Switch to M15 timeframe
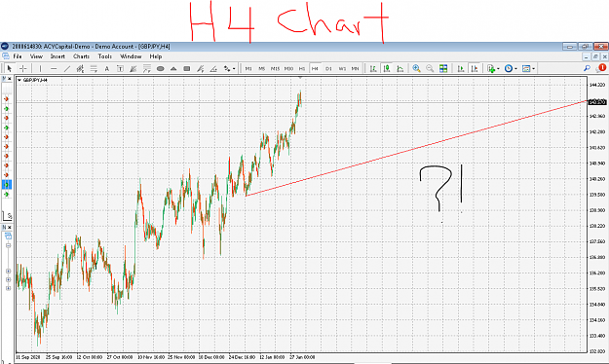This screenshot has width=609, height=364. click(275, 69)
